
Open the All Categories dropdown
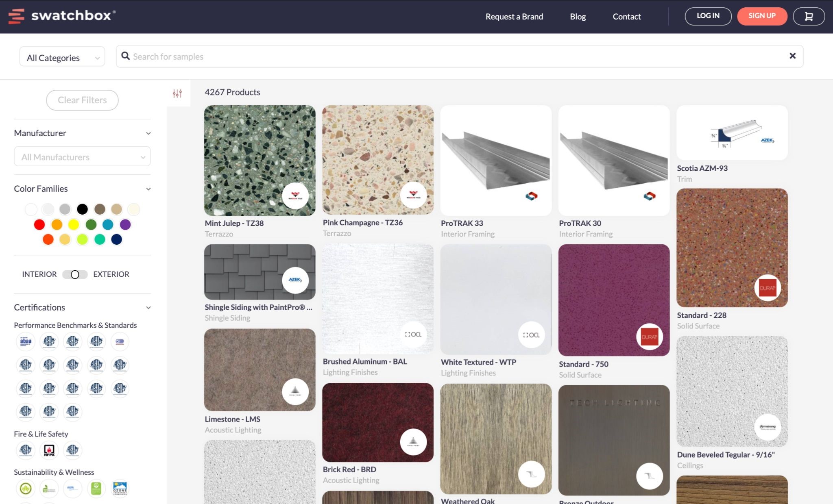point(62,58)
